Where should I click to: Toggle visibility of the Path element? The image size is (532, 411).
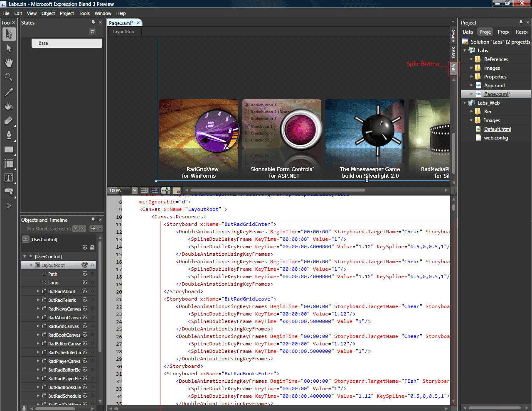(x=85, y=274)
